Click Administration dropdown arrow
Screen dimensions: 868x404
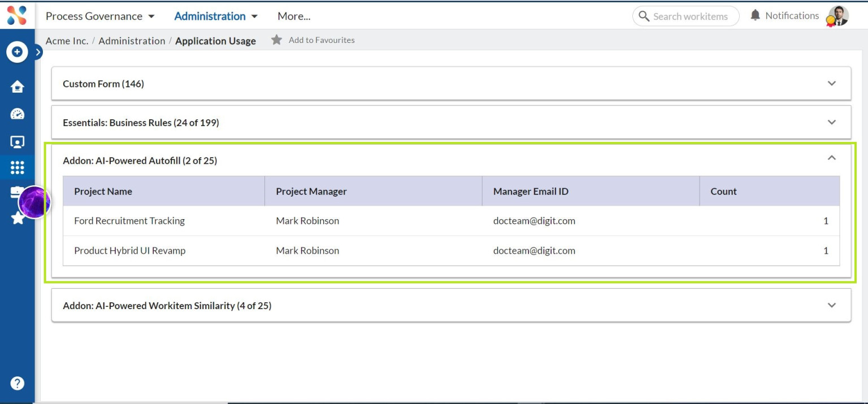[254, 17]
